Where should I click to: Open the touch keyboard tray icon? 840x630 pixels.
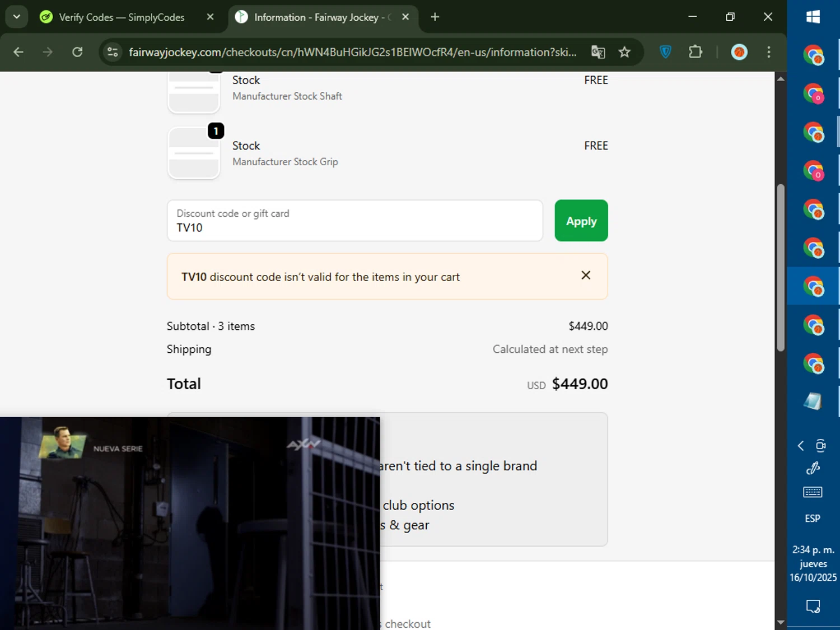click(813, 492)
